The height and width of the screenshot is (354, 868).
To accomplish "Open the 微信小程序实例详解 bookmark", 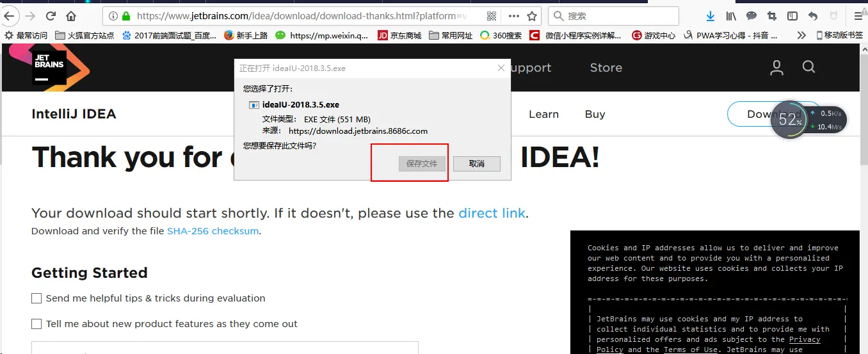I will pyautogui.click(x=575, y=35).
